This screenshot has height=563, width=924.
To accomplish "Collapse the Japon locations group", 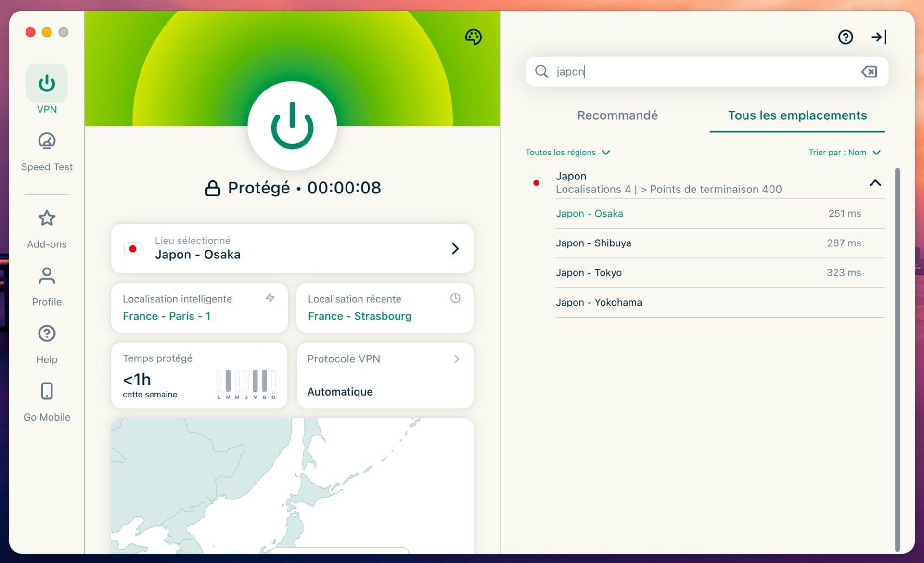I will click(875, 183).
